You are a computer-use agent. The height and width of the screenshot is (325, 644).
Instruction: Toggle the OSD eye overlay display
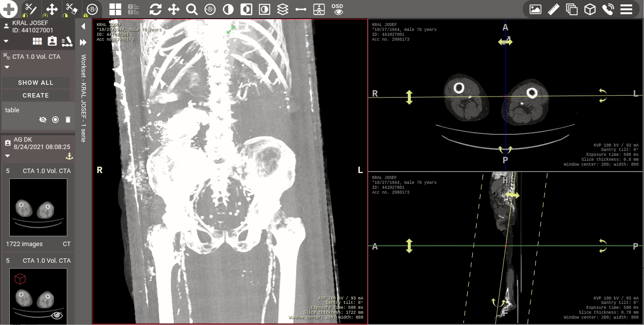tap(337, 9)
